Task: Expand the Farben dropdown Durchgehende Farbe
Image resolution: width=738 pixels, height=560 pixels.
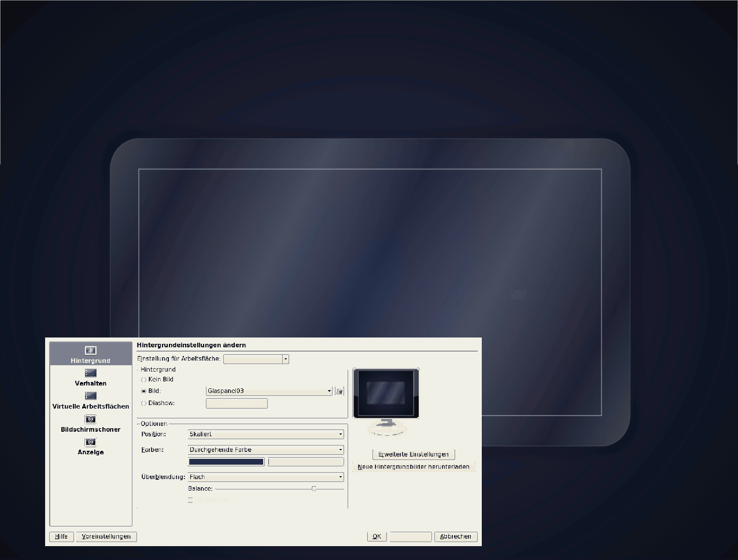Action: pos(266,450)
